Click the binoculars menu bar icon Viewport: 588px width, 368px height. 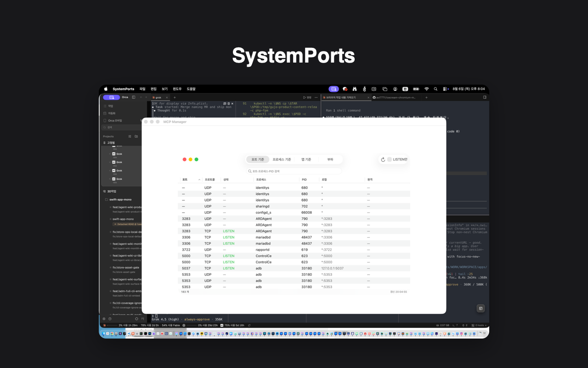click(354, 89)
